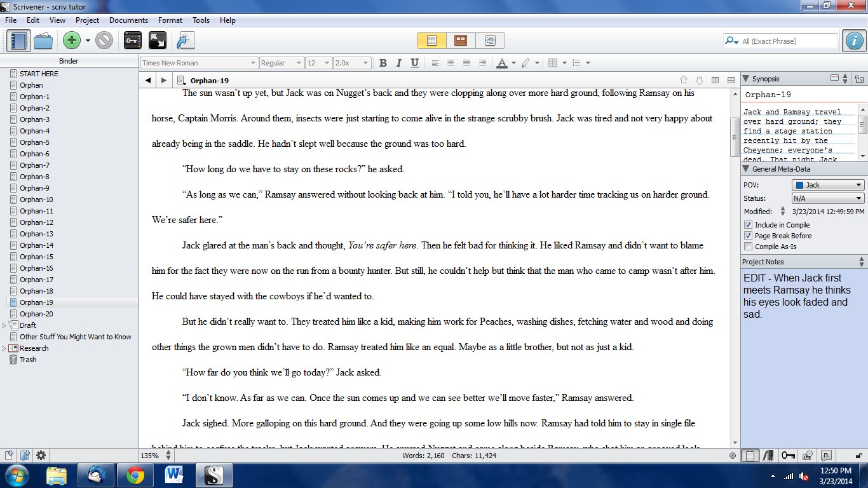Open the POV dropdown showing Jack
Screen dimensions: 868x488
point(828,185)
